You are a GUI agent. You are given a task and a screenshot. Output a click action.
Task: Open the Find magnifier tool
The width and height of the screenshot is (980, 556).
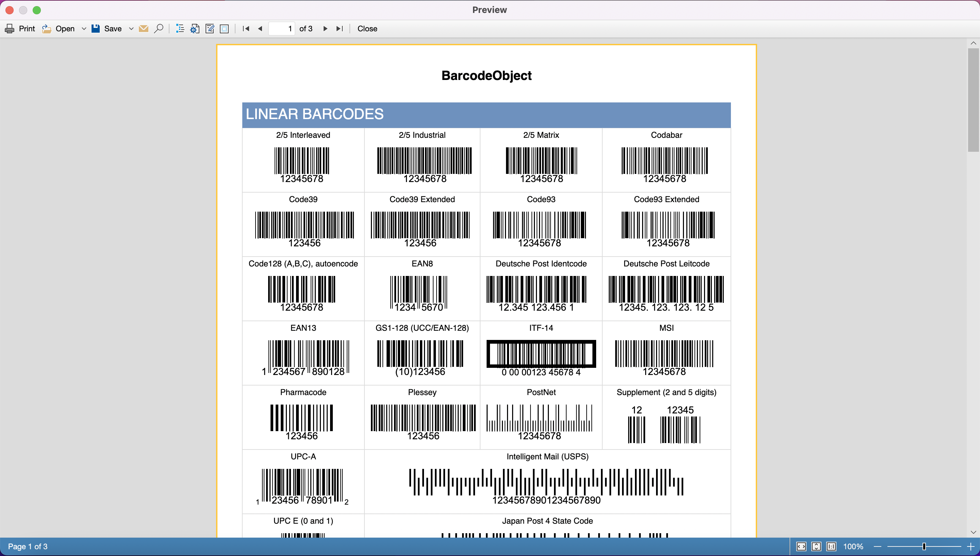[x=159, y=29]
